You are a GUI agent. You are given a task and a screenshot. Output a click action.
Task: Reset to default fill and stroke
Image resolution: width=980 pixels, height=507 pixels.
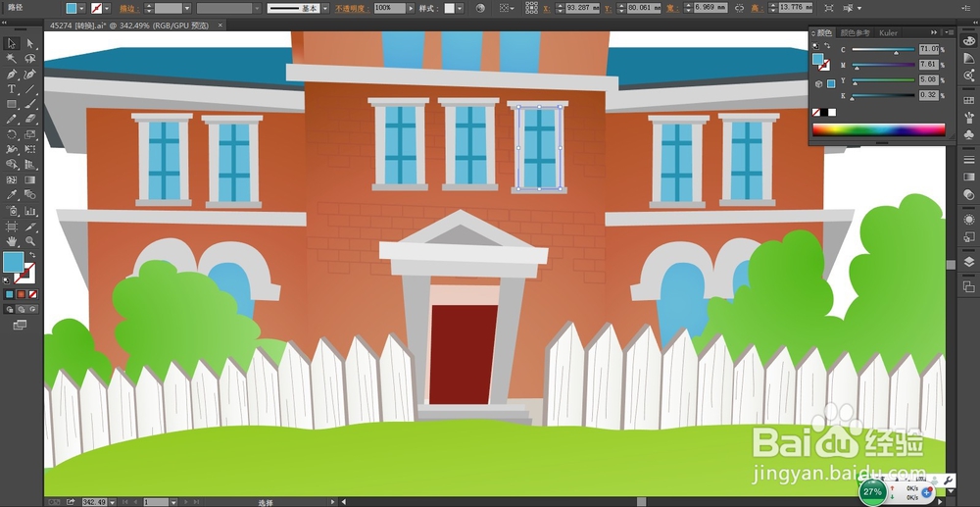pos(7,280)
